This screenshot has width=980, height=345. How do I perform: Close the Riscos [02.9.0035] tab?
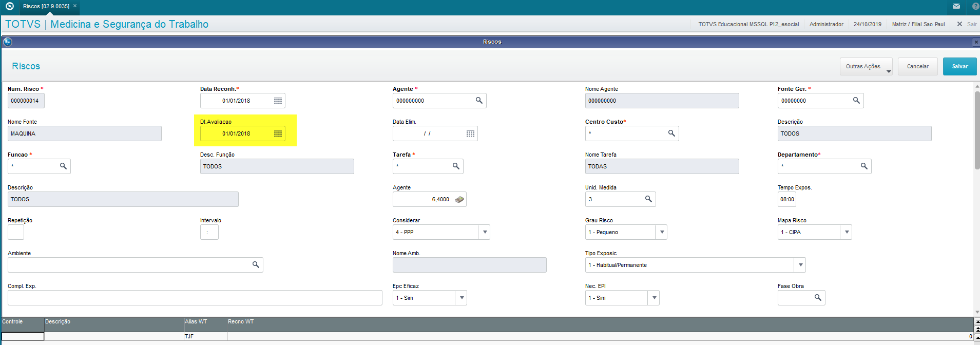click(x=75, y=6)
